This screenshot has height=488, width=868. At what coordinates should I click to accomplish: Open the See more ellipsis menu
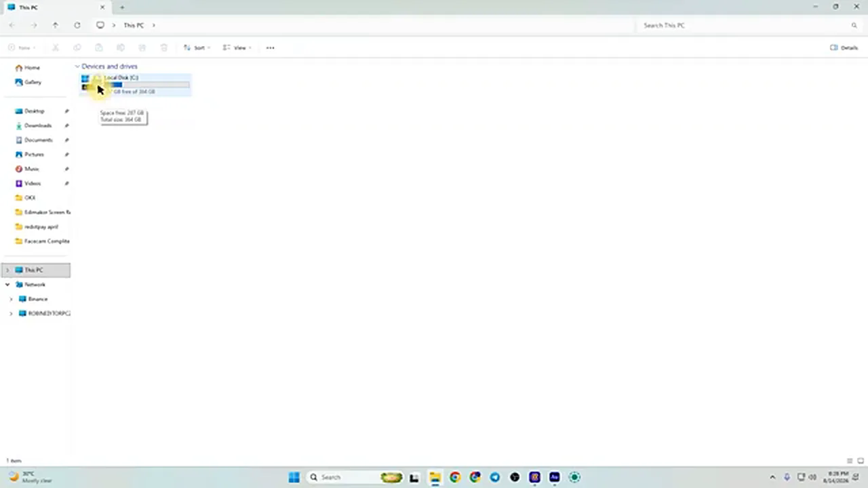coord(271,47)
